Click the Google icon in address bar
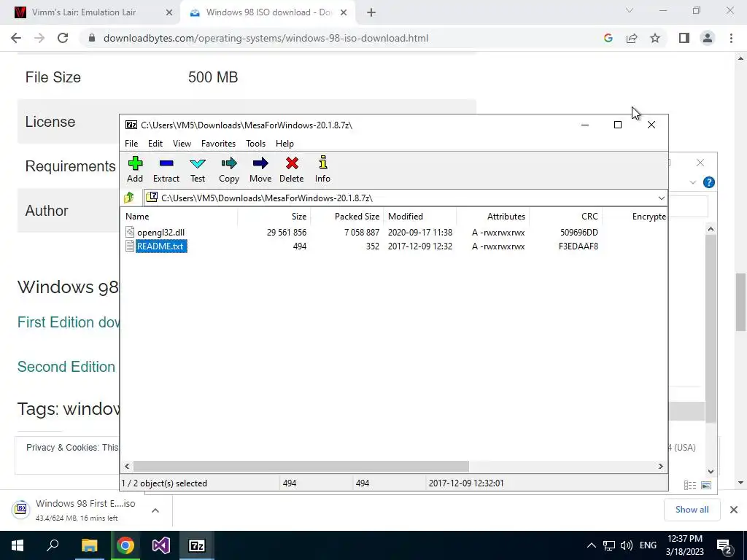This screenshot has height=560, width=747. 608,38
